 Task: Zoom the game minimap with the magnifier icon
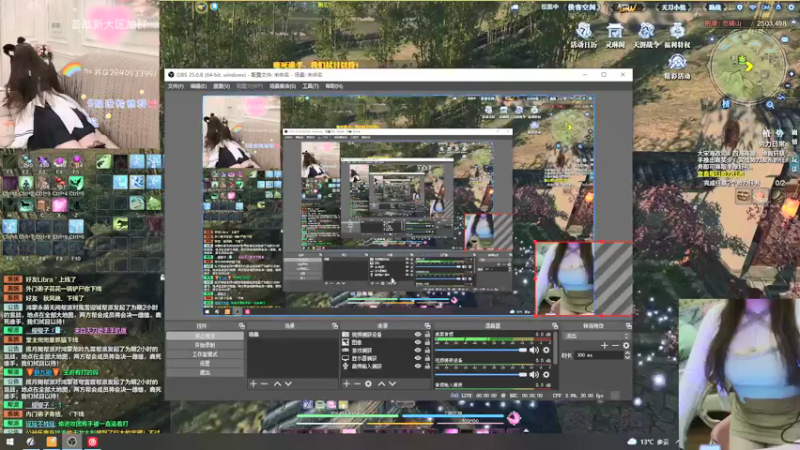(770, 105)
